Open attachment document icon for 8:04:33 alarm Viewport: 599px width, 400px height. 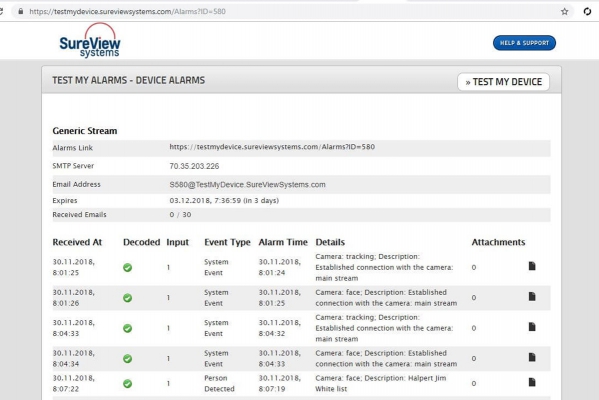[532, 327]
